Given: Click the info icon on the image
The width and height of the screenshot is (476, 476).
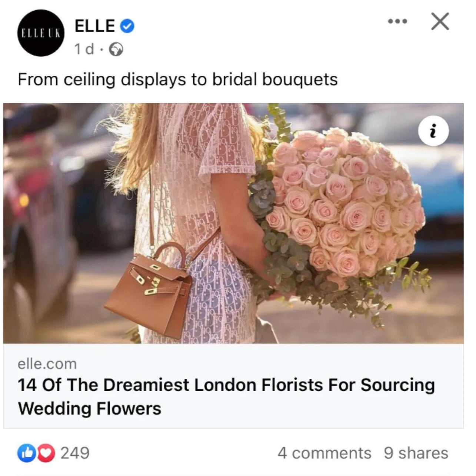Looking at the screenshot, I should 433,131.
